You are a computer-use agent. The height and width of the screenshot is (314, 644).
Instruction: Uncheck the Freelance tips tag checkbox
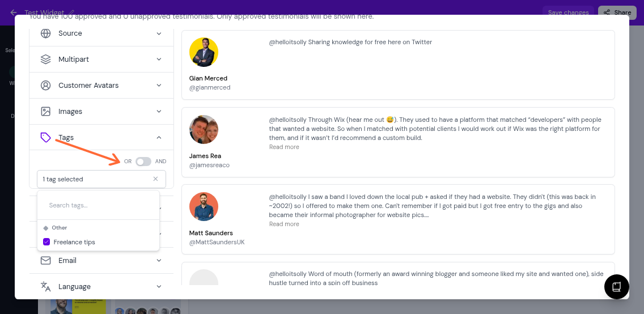pyautogui.click(x=46, y=242)
